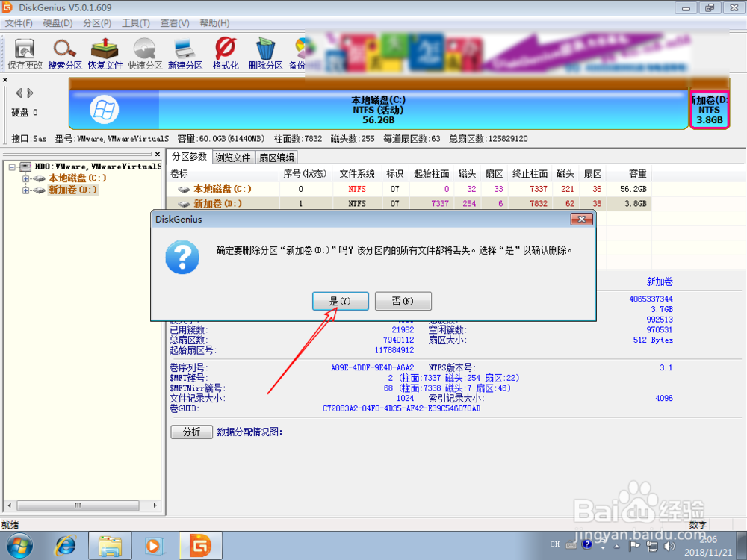Select 新加卷(D:) in the left tree
This screenshot has height=560, width=747.
(x=73, y=190)
